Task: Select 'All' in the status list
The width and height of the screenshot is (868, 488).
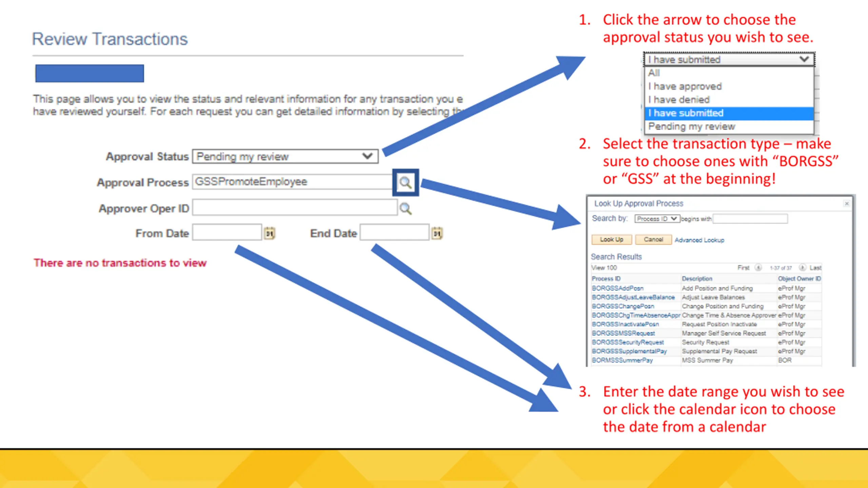Action: pos(654,73)
